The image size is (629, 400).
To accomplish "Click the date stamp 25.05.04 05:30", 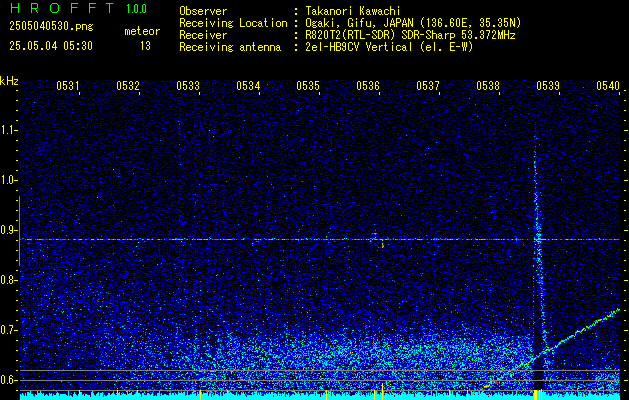I will (x=51, y=46).
